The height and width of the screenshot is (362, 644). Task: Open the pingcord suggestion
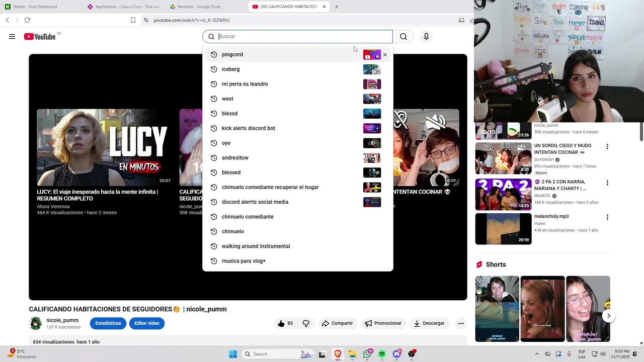(297, 55)
